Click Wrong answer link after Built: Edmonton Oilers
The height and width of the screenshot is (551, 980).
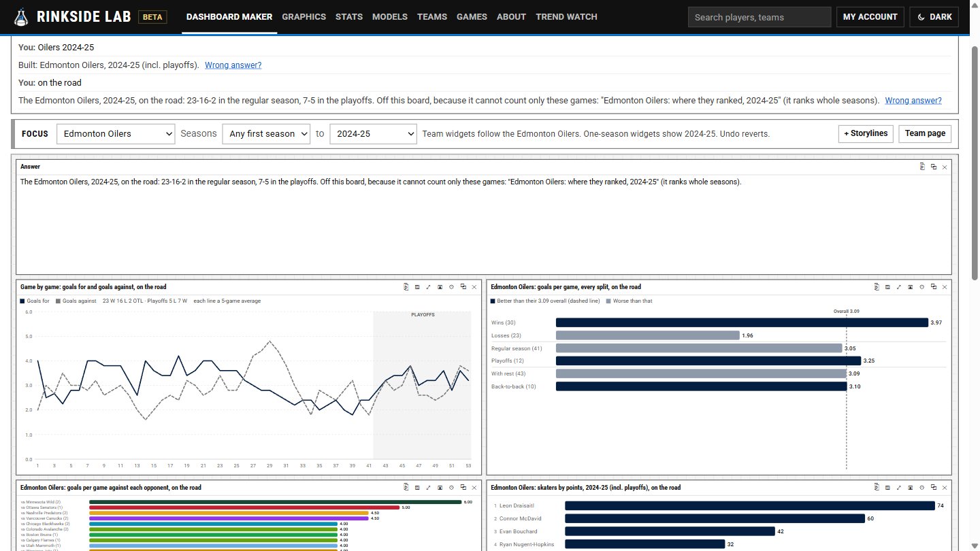[233, 65]
